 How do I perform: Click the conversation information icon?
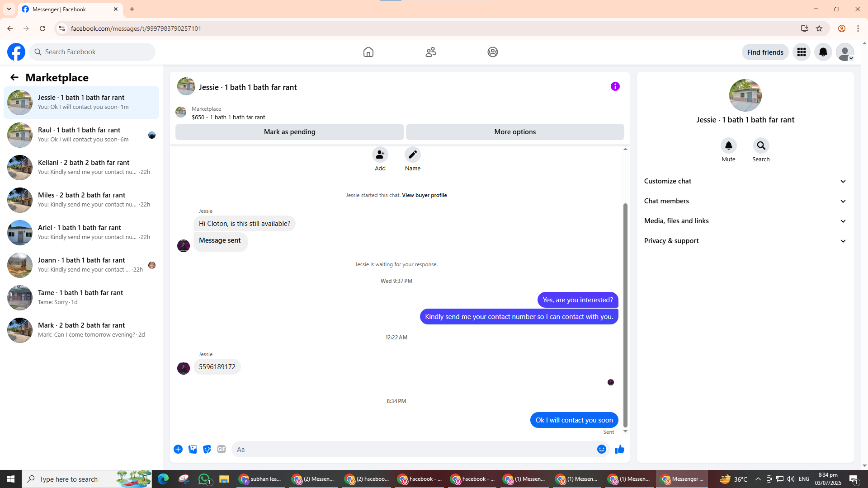(x=615, y=86)
